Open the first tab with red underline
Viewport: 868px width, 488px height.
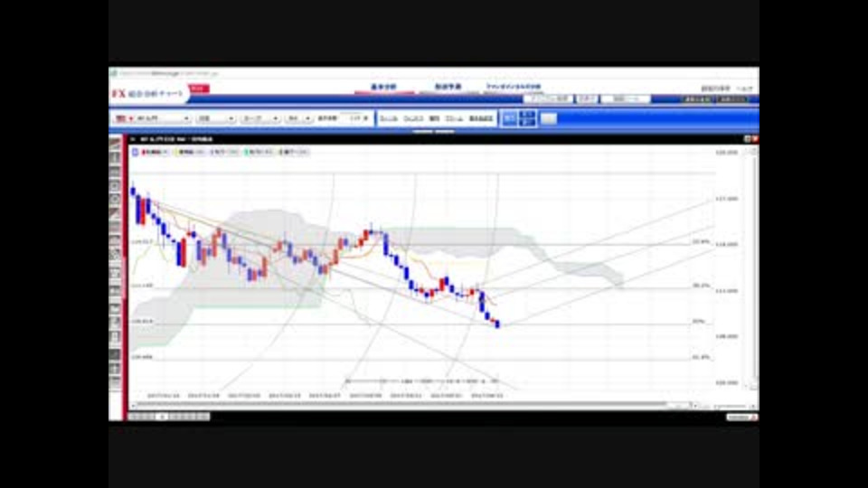(x=383, y=88)
